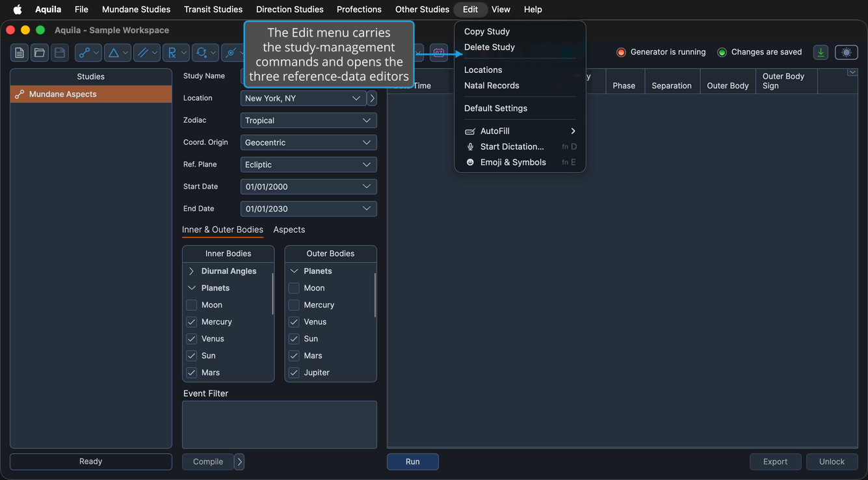Viewport: 868px width, 480px height.
Task: Toggle the light/dark theme sun button
Action: coord(847,53)
